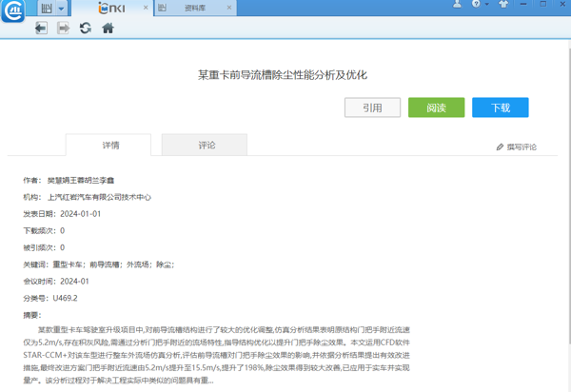This screenshot has width=571, height=392.
Task: Open the user account icon
Action: point(457,5)
